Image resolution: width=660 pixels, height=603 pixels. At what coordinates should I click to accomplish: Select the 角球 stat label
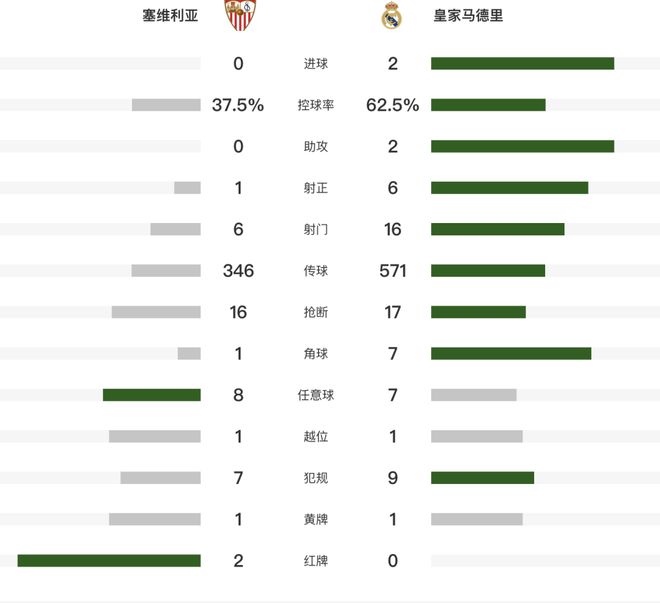pyautogui.click(x=315, y=354)
